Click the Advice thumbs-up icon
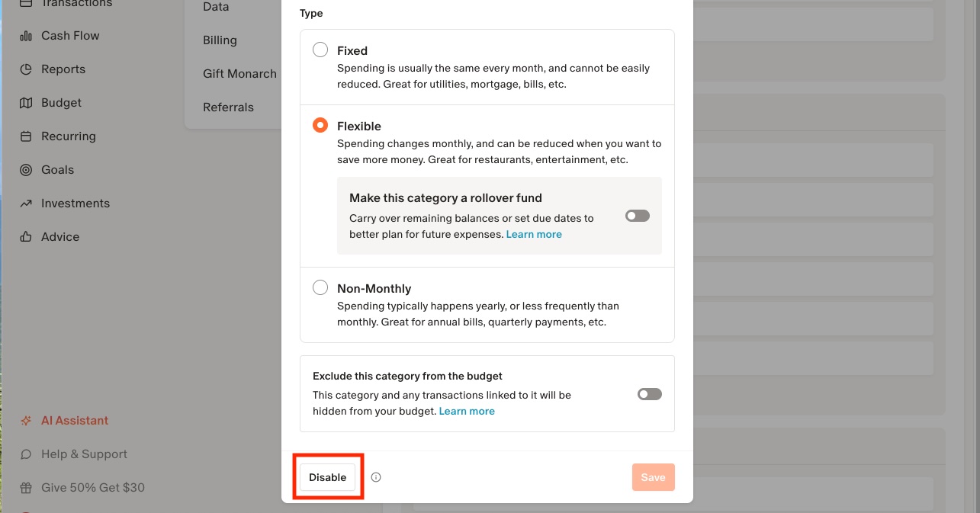The image size is (980, 513). pyautogui.click(x=26, y=237)
